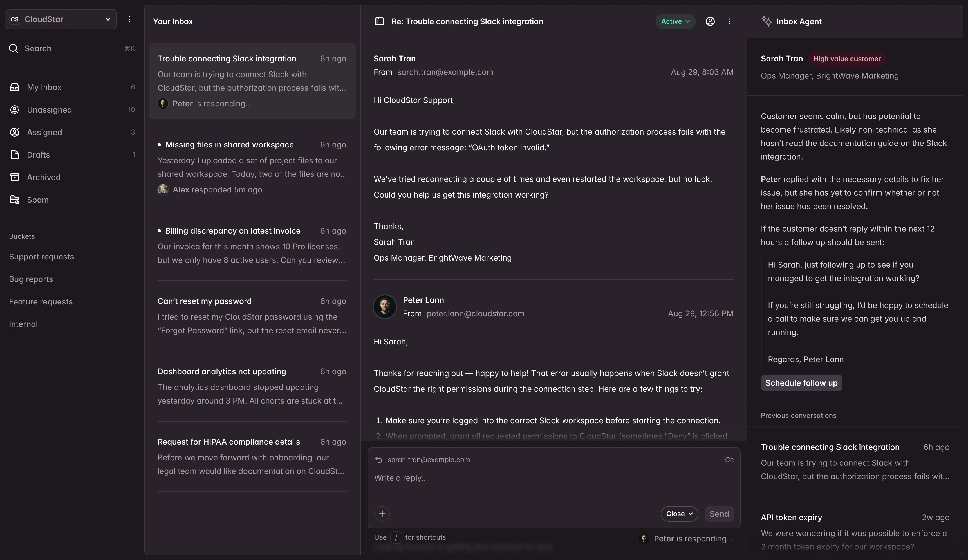Open the Your Inbox options menu
Viewport: 968px width, 560px height.
[x=129, y=19]
